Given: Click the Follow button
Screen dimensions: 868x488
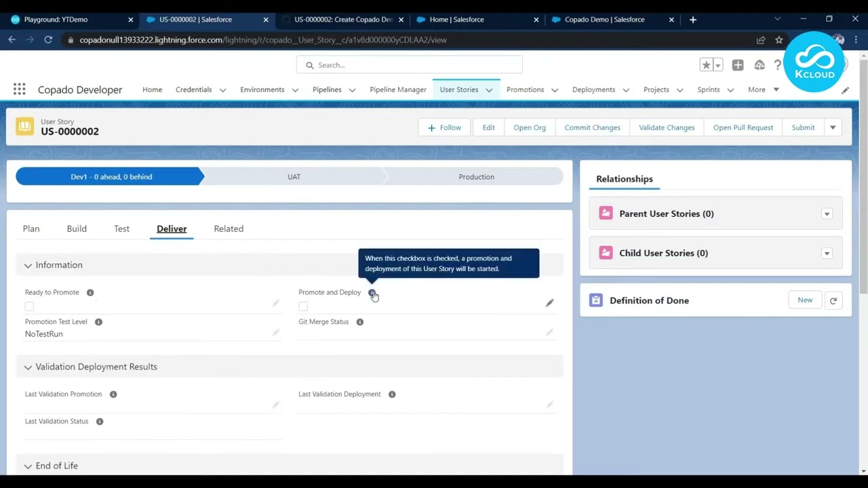Looking at the screenshot, I should pyautogui.click(x=444, y=127).
